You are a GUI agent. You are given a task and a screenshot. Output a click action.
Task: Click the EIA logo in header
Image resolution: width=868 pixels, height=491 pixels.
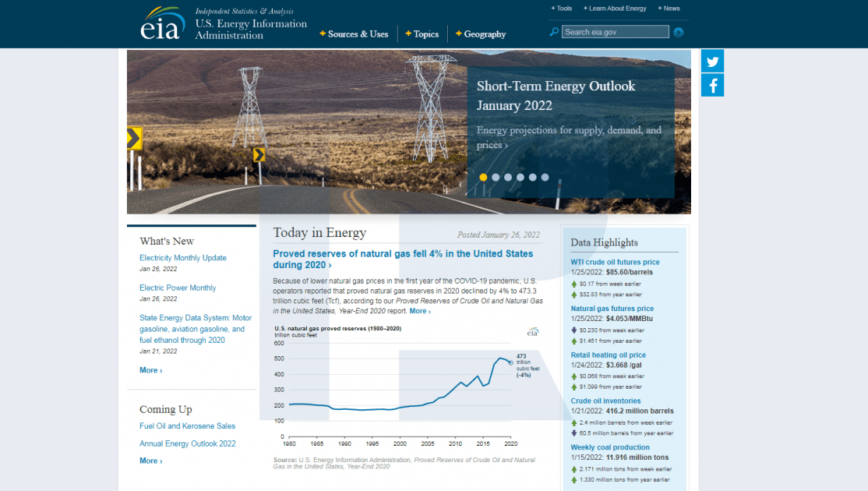tap(163, 24)
